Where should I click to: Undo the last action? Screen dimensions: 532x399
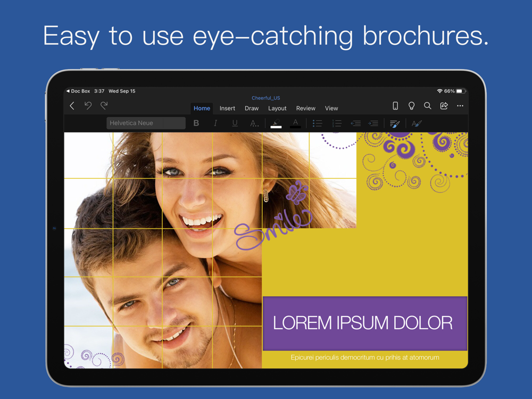pyautogui.click(x=88, y=106)
